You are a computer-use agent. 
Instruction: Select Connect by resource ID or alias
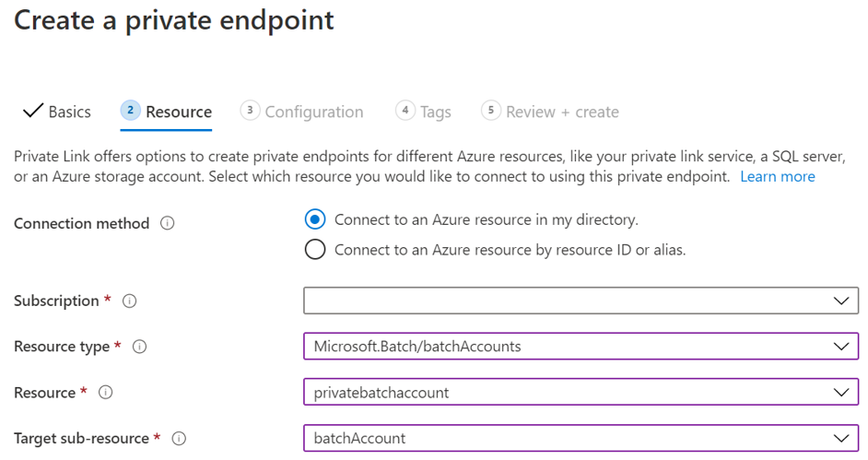(315, 250)
